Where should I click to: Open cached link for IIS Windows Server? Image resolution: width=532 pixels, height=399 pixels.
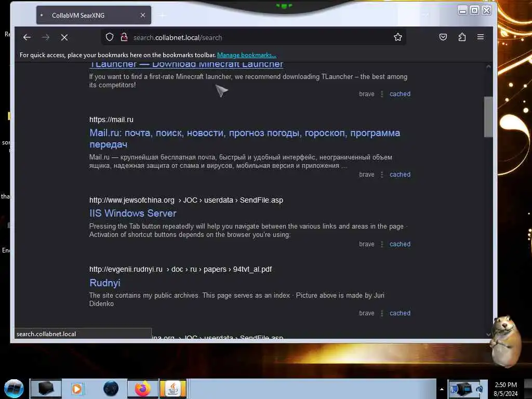(x=400, y=244)
